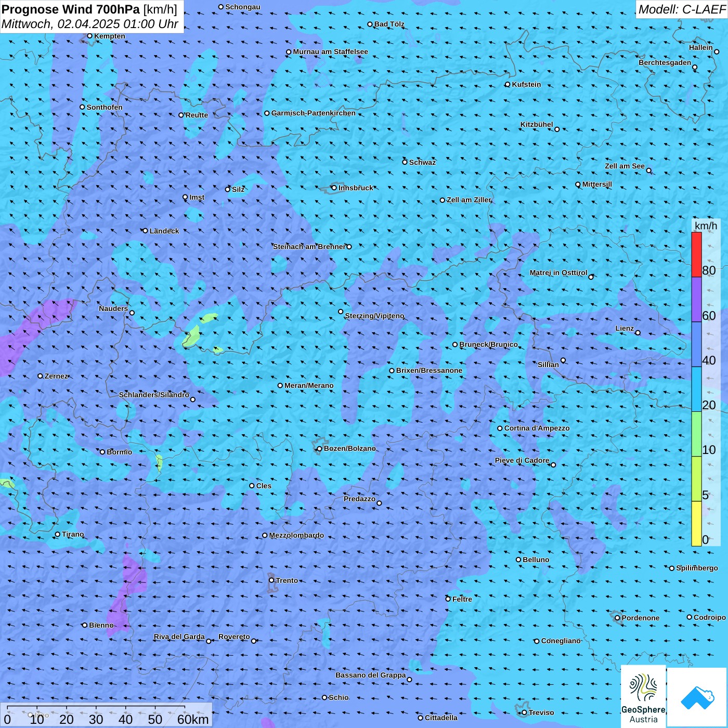Click the Innsbruck city marker
This screenshot has width=728, height=728.
coord(334,188)
